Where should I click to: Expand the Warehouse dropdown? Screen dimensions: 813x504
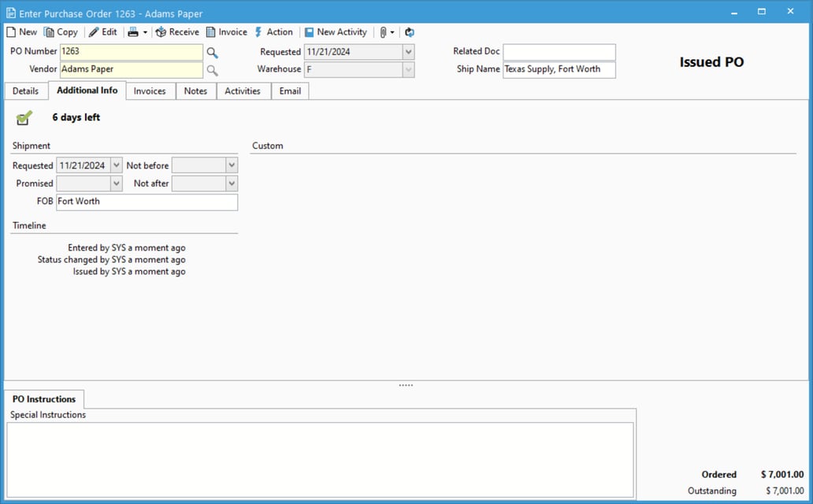pos(409,69)
